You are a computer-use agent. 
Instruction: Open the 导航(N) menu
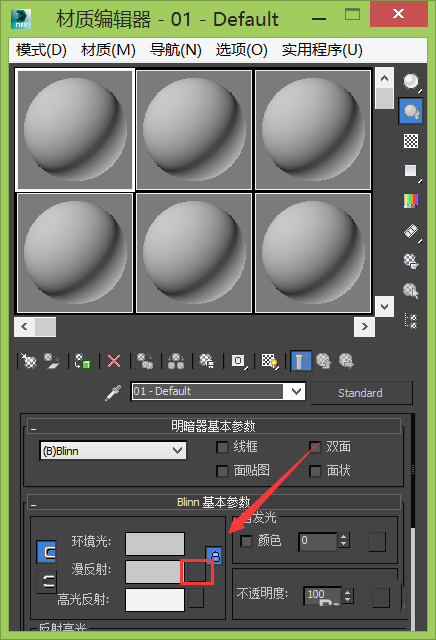pyautogui.click(x=176, y=50)
